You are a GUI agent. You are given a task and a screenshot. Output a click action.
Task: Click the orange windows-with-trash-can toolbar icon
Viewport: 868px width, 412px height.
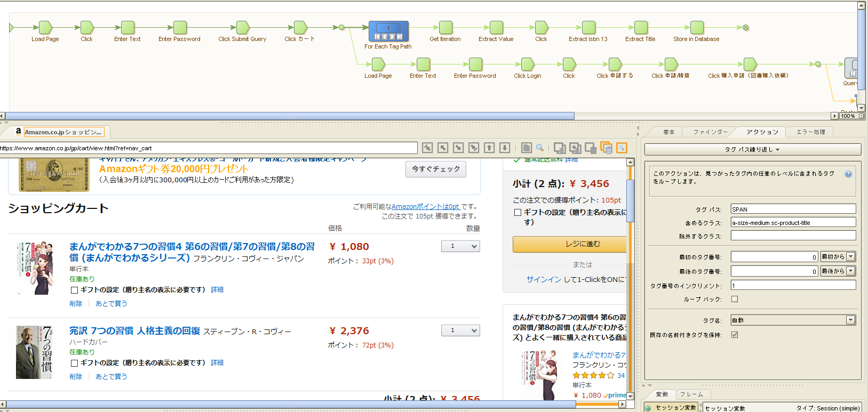(606, 148)
